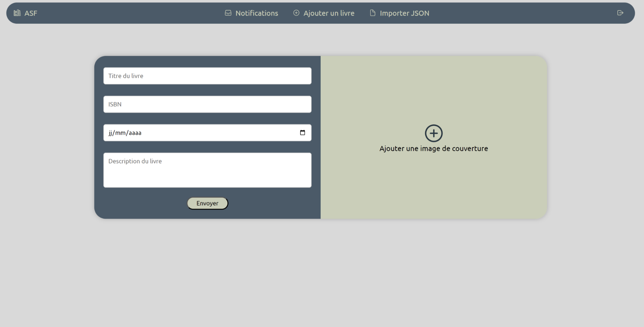Open the Importer JSON page
Viewport: 644px width, 327px height.
point(404,13)
